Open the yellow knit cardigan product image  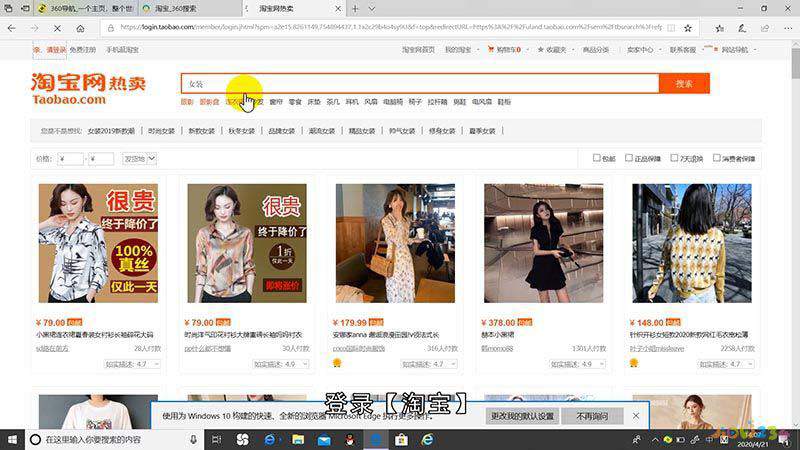[691, 243]
